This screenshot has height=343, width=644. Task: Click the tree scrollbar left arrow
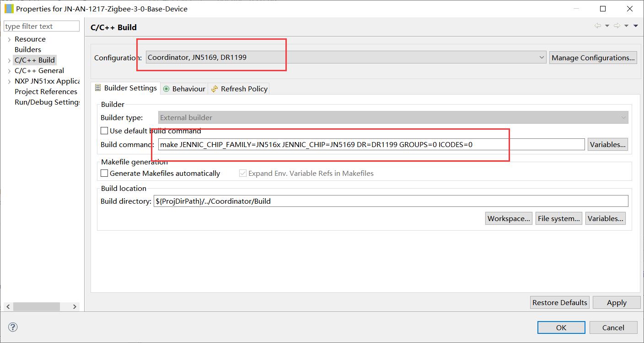click(x=9, y=306)
